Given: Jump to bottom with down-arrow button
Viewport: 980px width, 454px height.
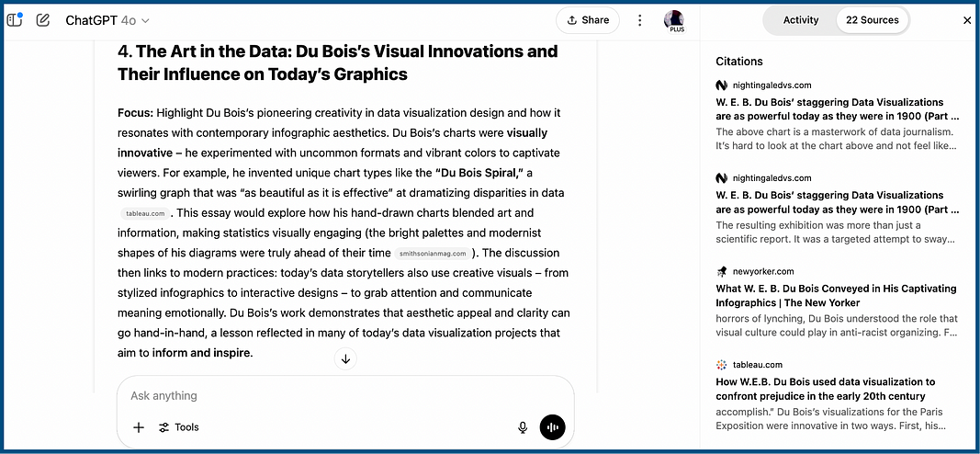Looking at the screenshot, I should pyautogui.click(x=345, y=359).
